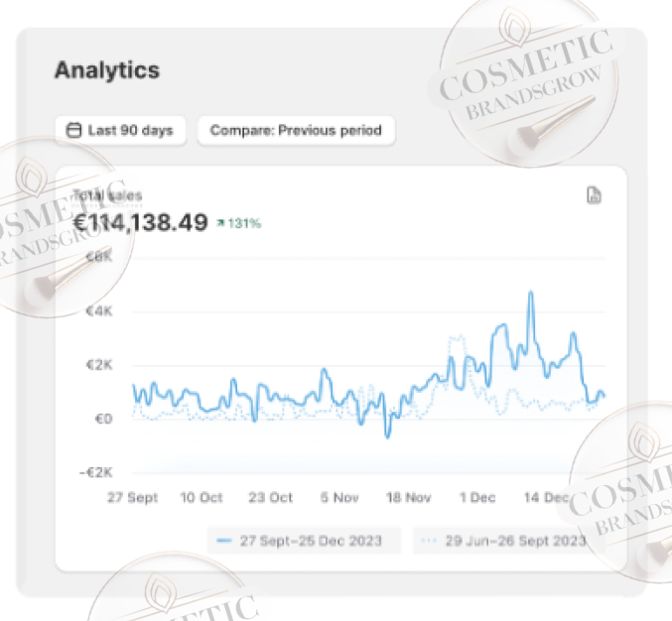This screenshot has height=621, width=672.
Task: Select the 18 Nov date on the axis
Action: tap(407, 497)
